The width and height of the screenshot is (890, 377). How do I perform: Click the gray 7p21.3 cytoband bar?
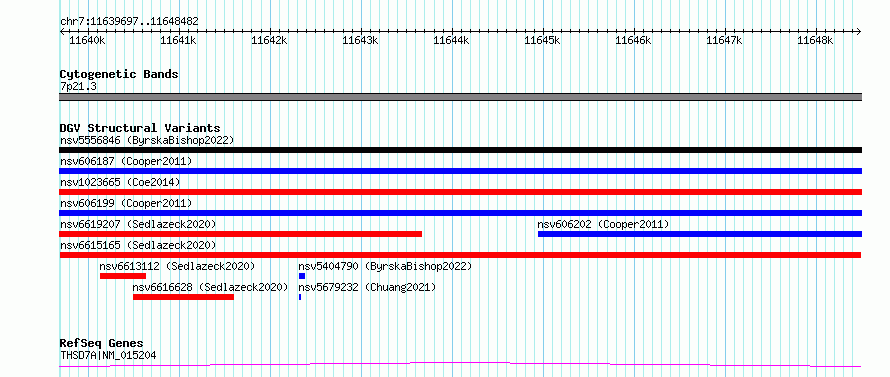pos(461,97)
